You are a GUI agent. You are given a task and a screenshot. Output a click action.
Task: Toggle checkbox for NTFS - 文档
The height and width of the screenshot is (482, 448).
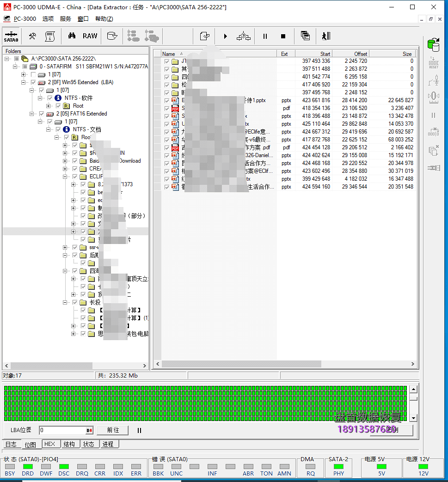coord(58,129)
